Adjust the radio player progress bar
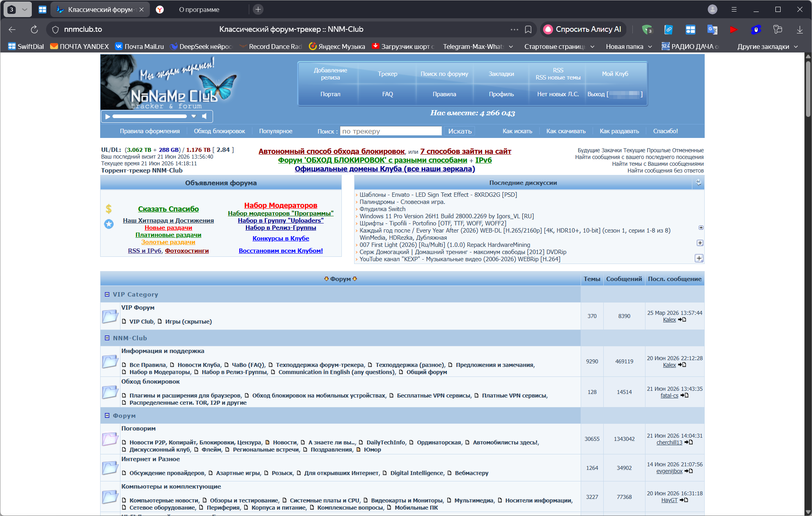The image size is (812, 516). pos(149,116)
